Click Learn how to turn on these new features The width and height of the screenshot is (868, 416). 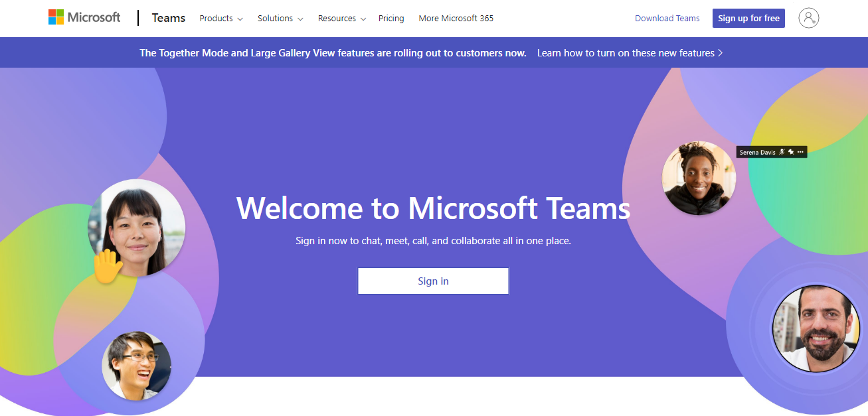pyautogui.click(x=626, y=52)
